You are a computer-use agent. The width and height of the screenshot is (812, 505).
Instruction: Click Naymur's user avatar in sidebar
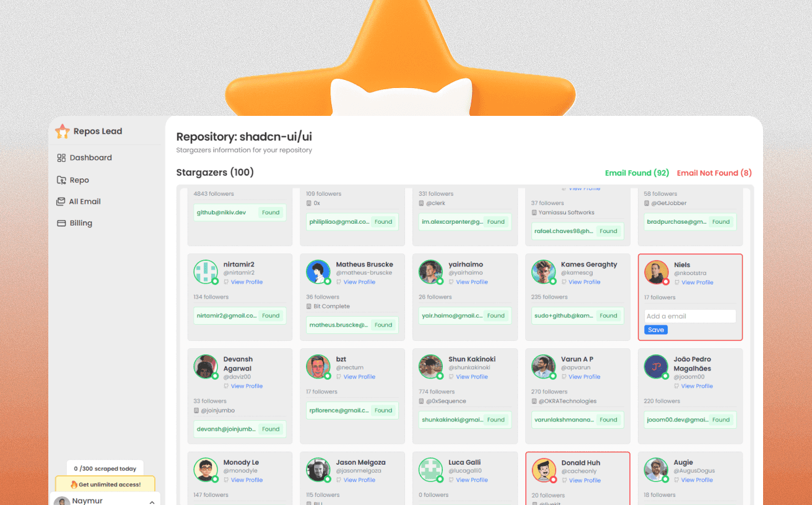pyautogui.click(x=61, y=501)
